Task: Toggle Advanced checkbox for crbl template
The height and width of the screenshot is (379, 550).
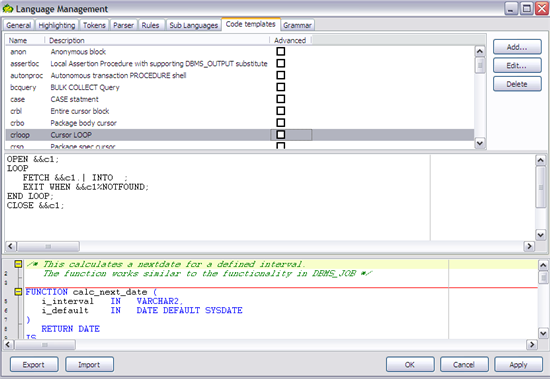Action: click(281, 111)
